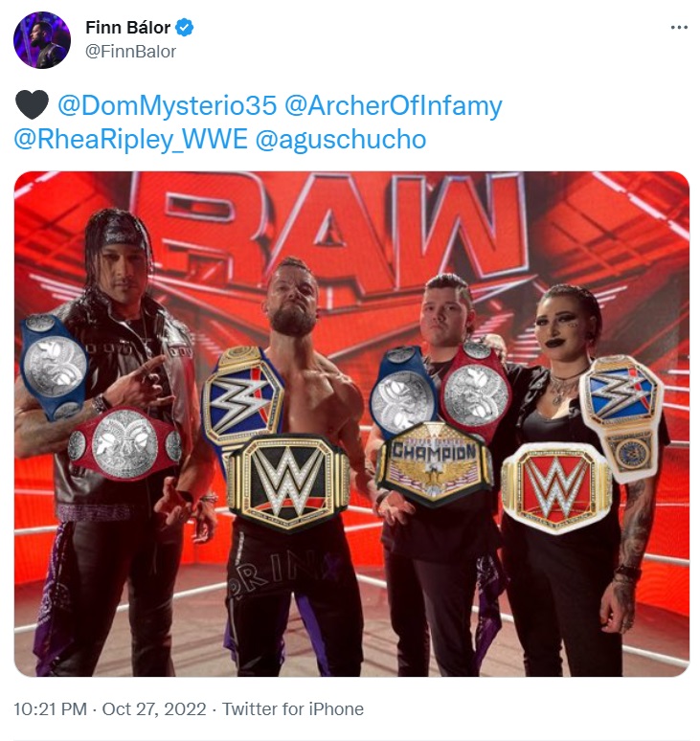Click the red women's title belt with white strap
This screenshot has width=700, height=741.
pos(556,488)
